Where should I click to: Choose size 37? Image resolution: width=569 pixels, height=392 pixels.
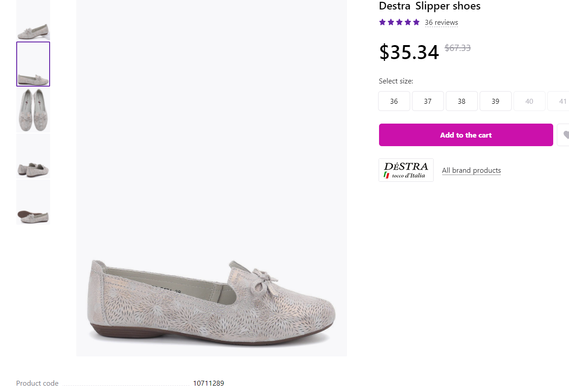428,101
